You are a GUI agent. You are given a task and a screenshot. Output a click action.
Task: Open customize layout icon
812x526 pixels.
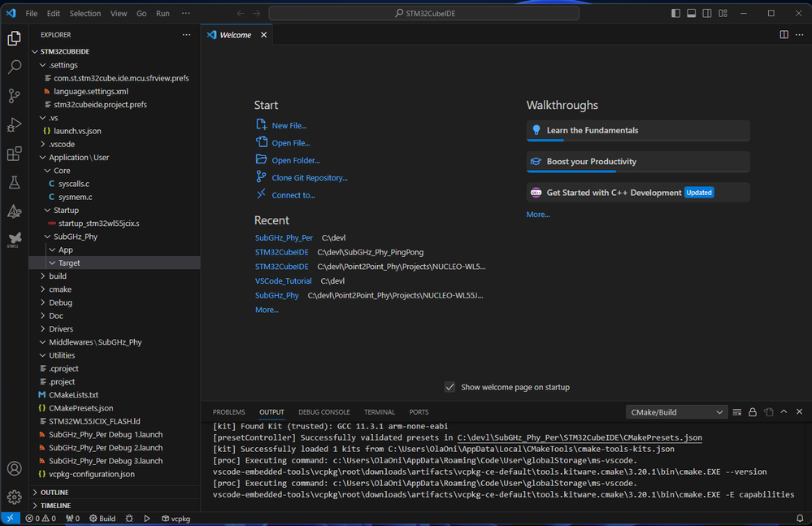[723, 14]
